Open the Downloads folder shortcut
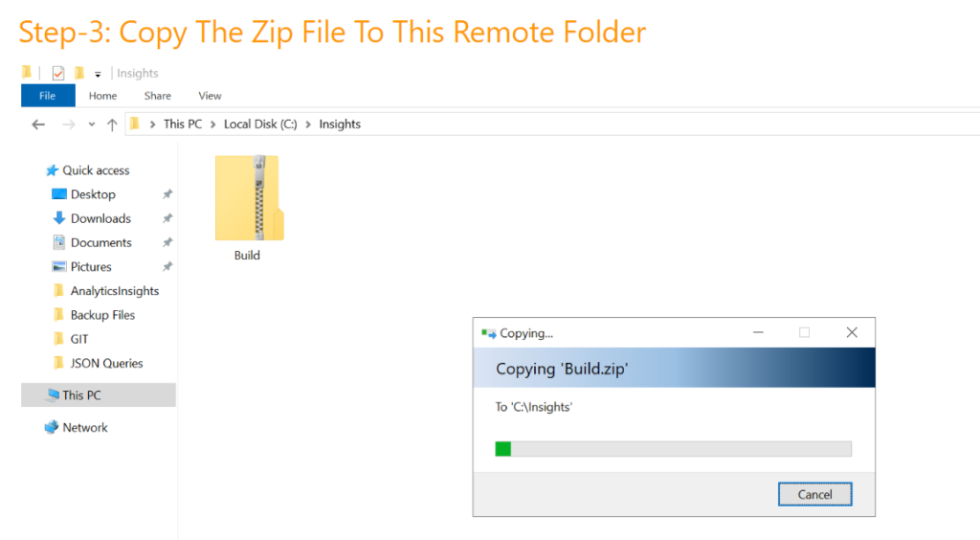 pyautogui.click(x=100, y=218)
